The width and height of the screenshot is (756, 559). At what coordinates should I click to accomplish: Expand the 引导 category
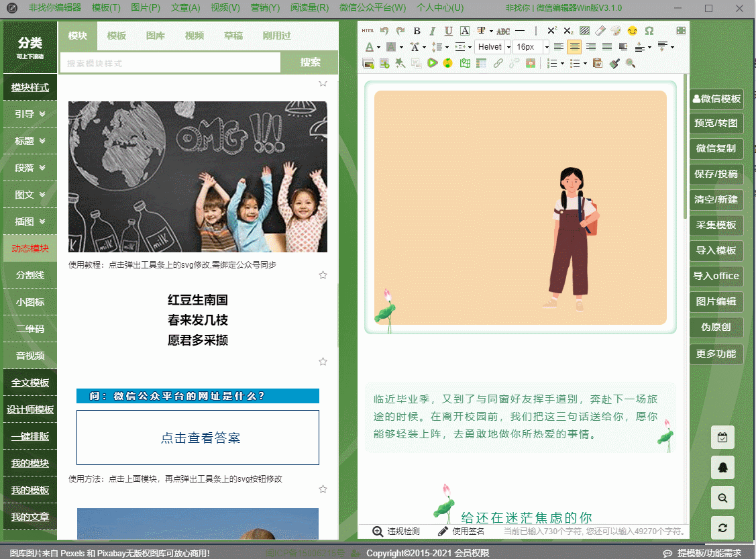click(x=30, y=114)
